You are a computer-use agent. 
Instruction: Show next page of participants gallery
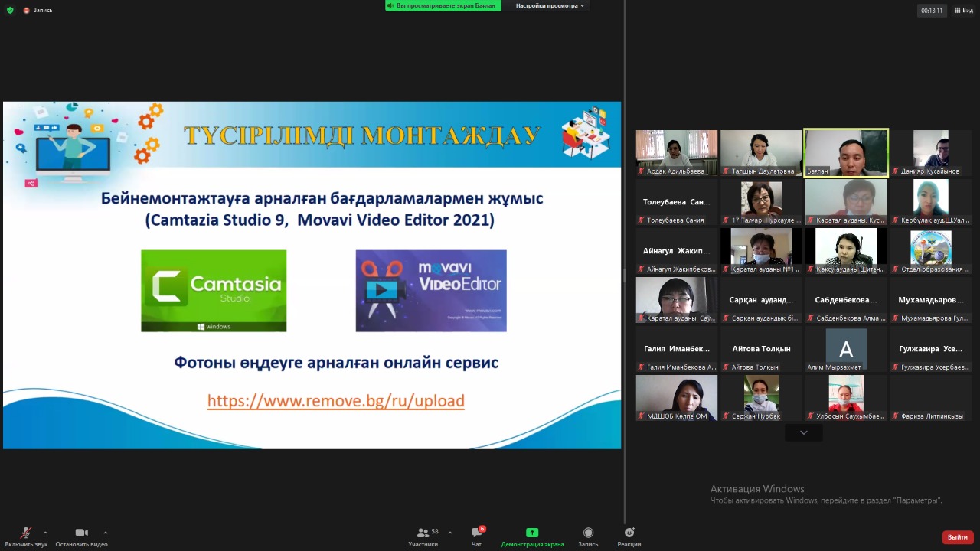(803, 433)
